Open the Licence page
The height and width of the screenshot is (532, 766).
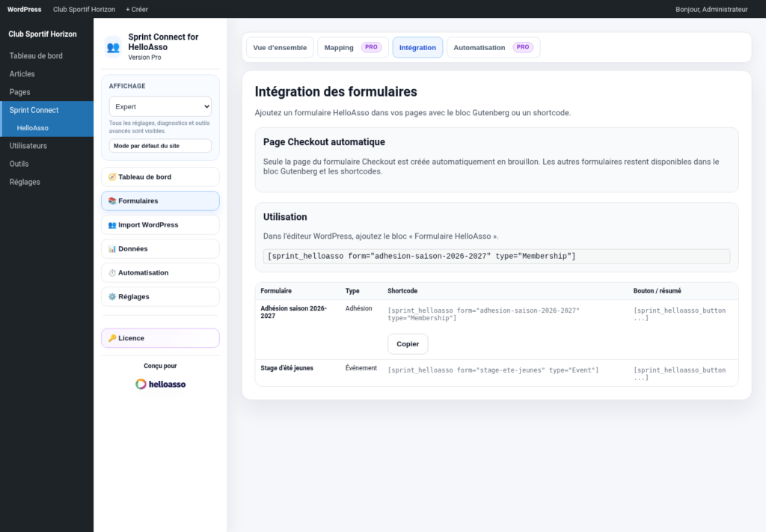click(x=160, y=338)
